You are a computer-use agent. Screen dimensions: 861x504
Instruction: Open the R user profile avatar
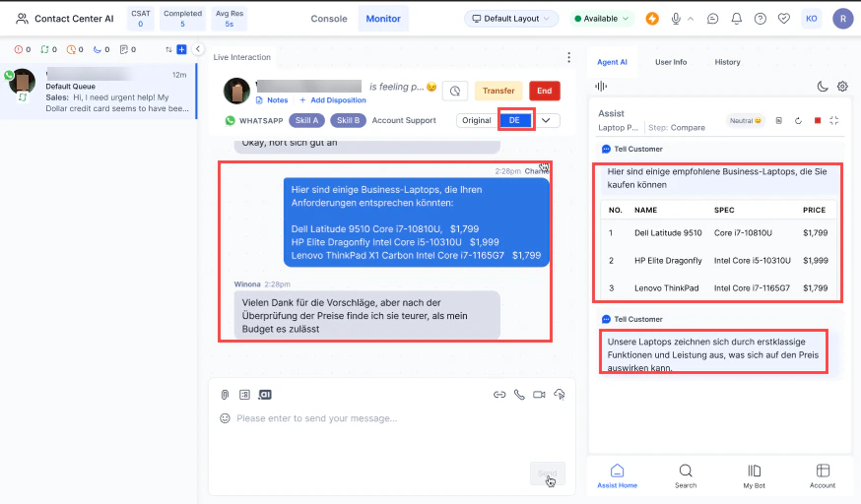click(x=842, y=19)
